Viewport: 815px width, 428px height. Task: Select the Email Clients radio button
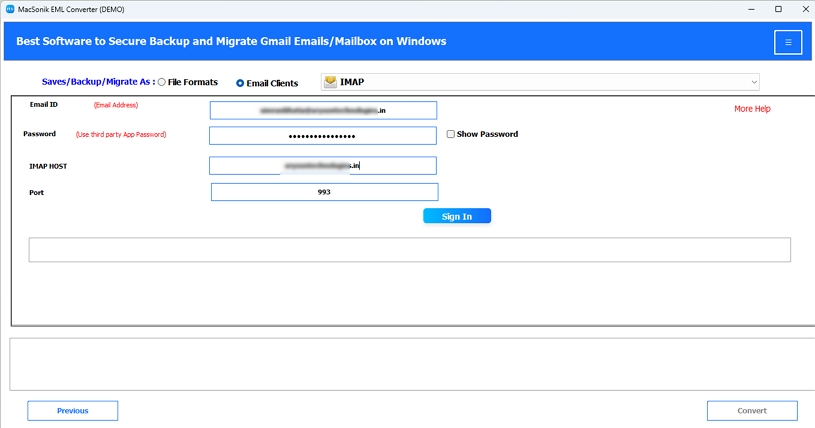(x=240, y=83)
